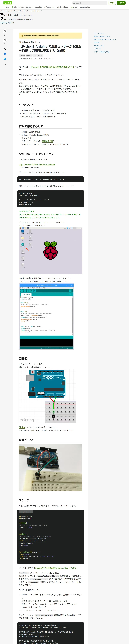Click the Signup button in header

click(121, 3)
